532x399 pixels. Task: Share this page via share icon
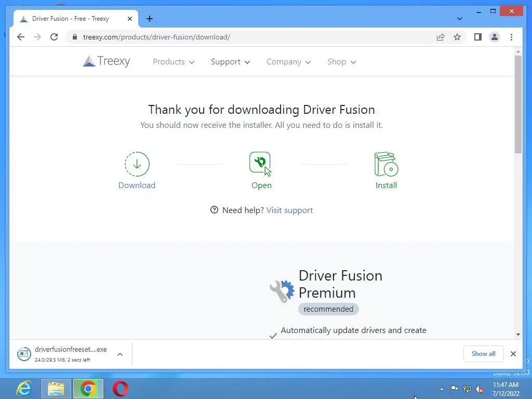tap(441, 37)
